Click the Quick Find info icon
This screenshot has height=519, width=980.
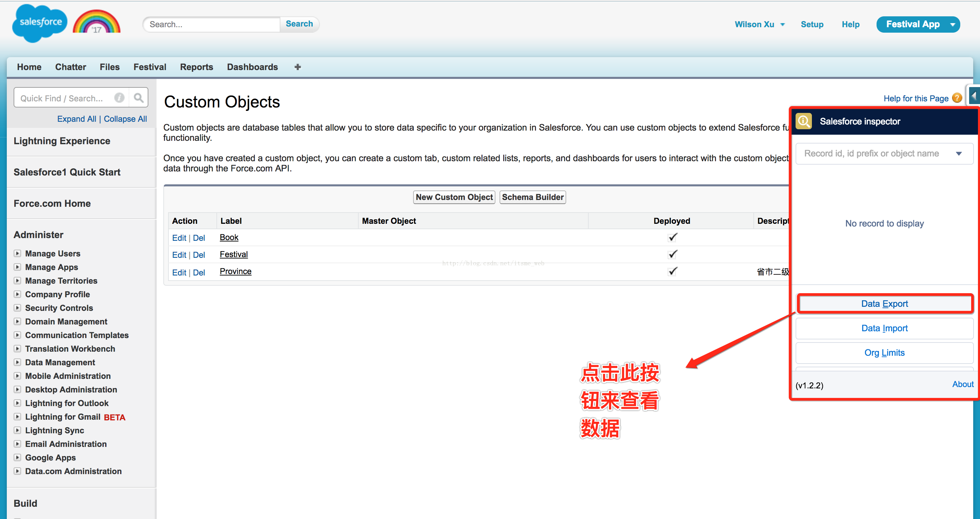point(119,98)
